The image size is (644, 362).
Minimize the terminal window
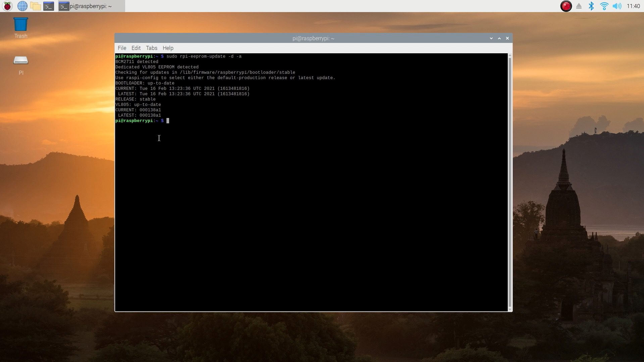click(491, 38)
